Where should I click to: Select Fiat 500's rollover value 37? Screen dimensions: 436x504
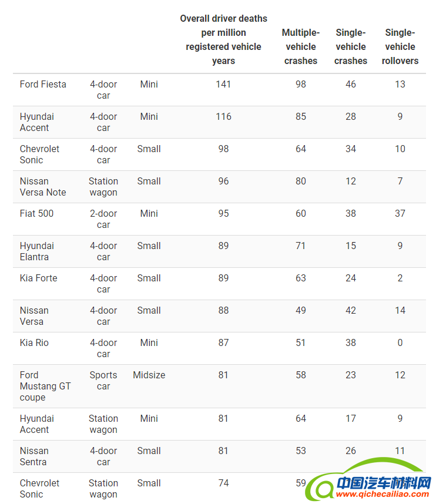(x=400, y=213)
